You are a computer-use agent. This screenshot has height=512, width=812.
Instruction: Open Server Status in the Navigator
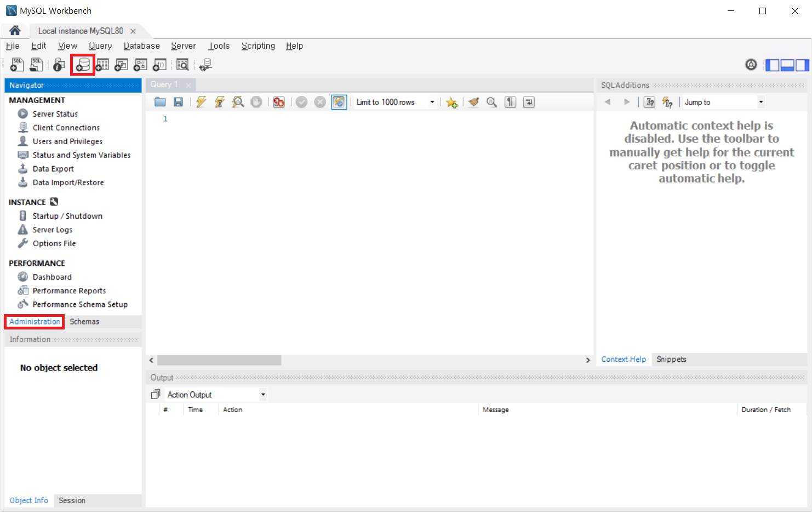pos(55,114)
